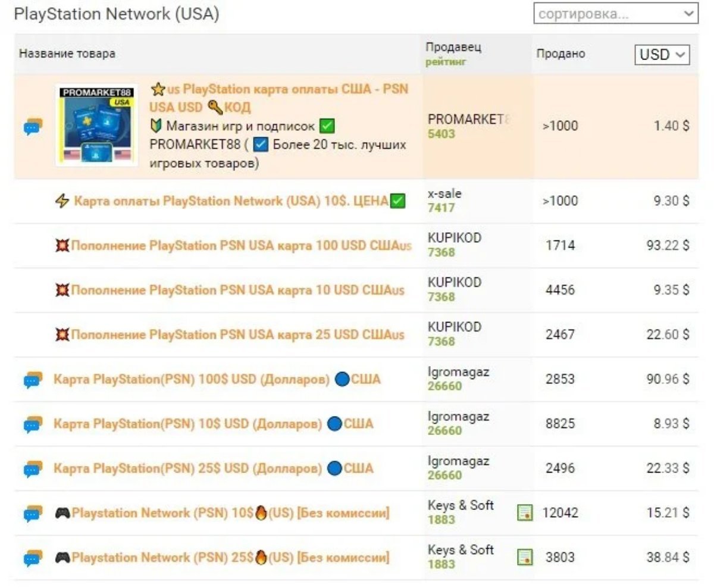
Task: Open the USD currency dropdown
Action: point(662,54)
